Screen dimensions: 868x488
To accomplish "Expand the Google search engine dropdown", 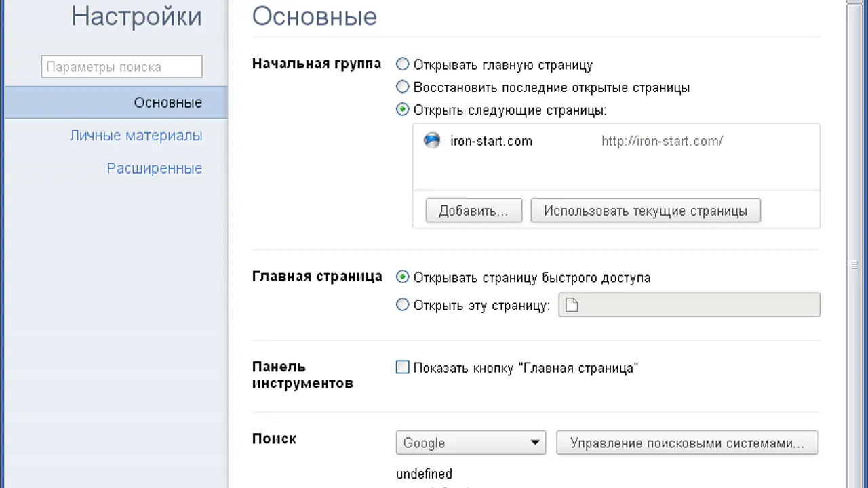I will [471, 443].
